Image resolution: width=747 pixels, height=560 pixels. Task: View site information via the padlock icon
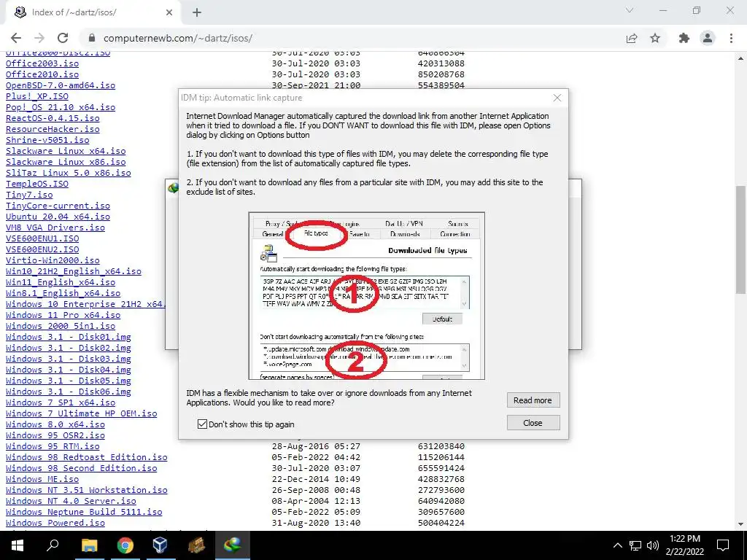click(92, 38)
